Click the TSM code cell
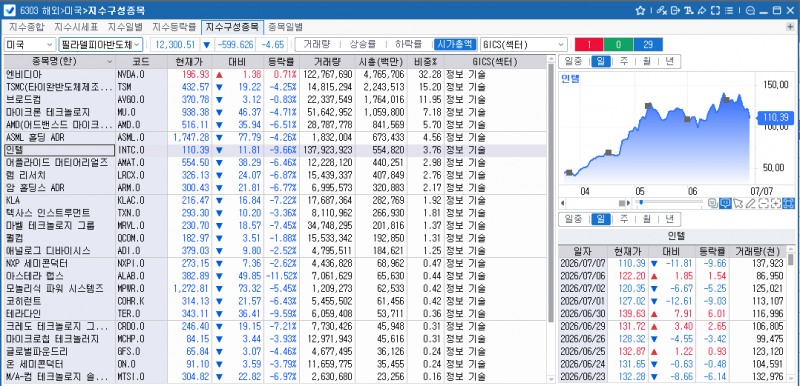The image size is (800, 386). 141,87
